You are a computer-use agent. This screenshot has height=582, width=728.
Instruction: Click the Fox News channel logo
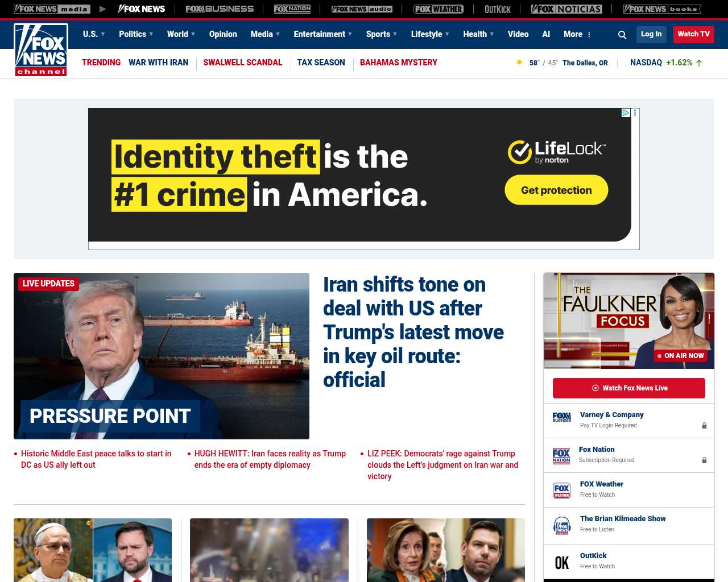[41, 50]
